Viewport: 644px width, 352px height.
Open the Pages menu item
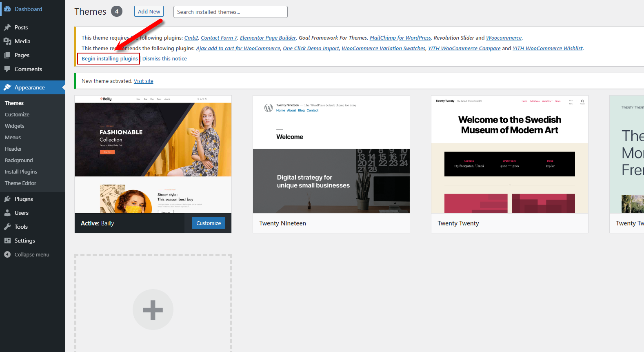click(x=33, y=55)
